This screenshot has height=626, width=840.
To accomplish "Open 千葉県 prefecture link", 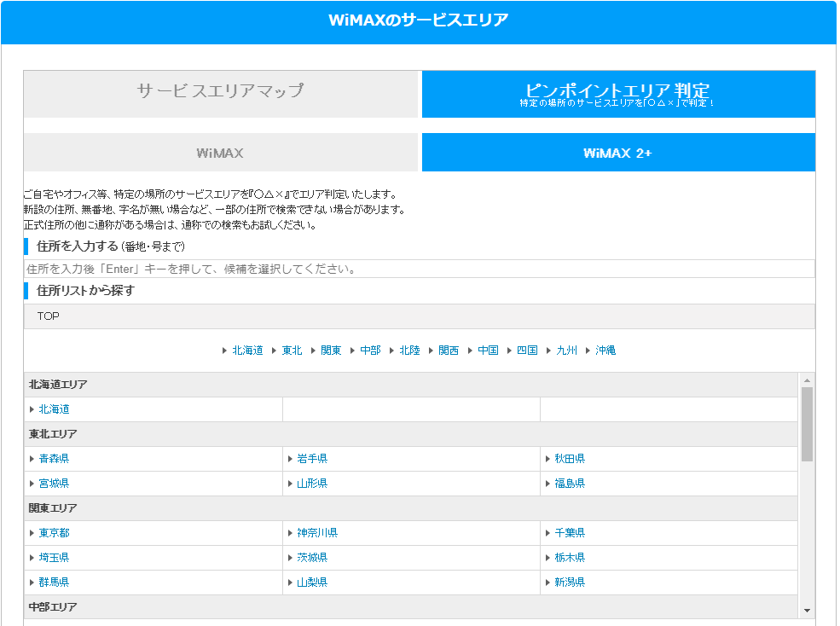I will coord(570,533).
